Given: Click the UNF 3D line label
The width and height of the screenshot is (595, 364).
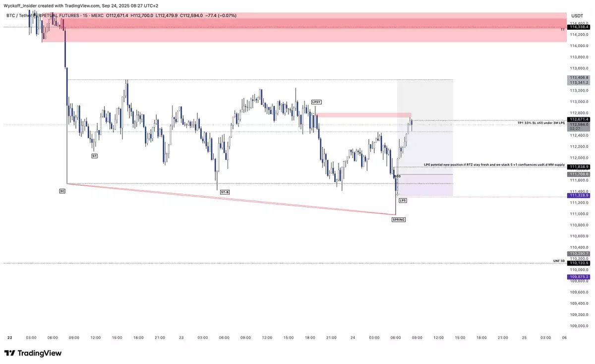Looking at the screenshot, I should (559, 260).
